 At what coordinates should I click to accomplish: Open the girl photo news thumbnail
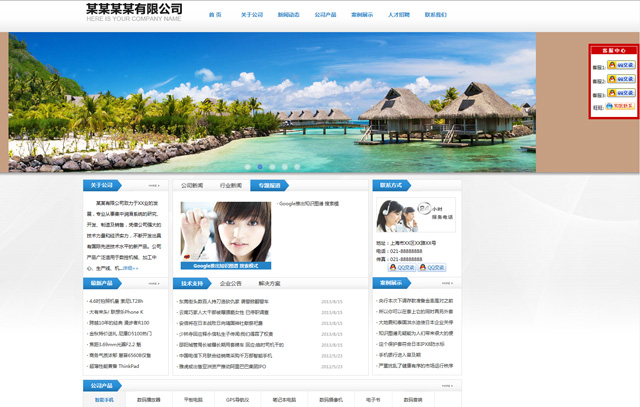(x=226, y=231)
